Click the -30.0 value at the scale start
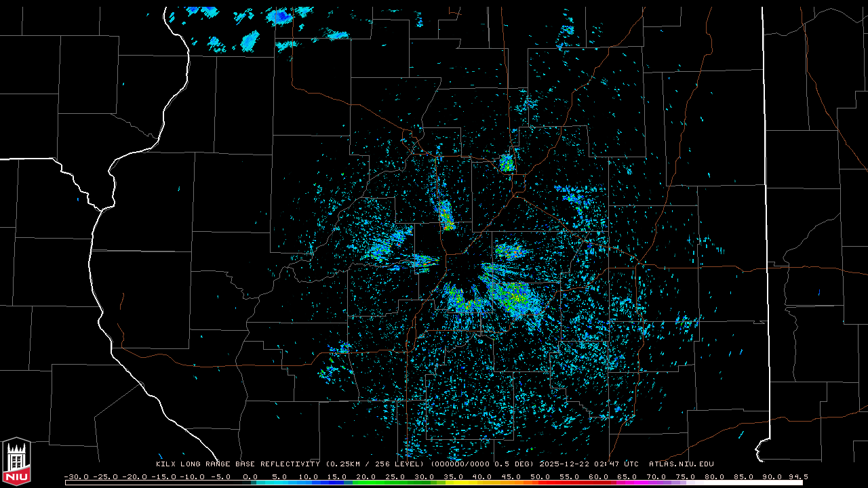Screen dimensions: 868x488 (x=76, y=476)
